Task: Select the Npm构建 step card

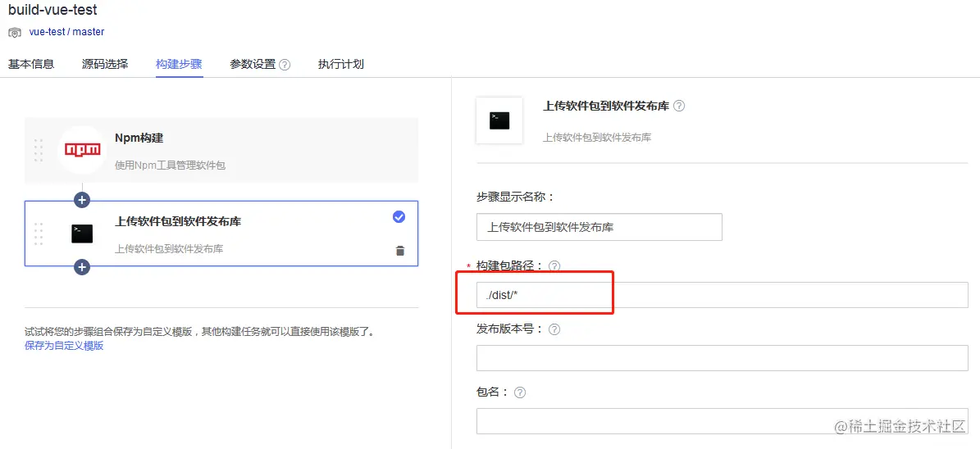Action: tap(221, 150)
